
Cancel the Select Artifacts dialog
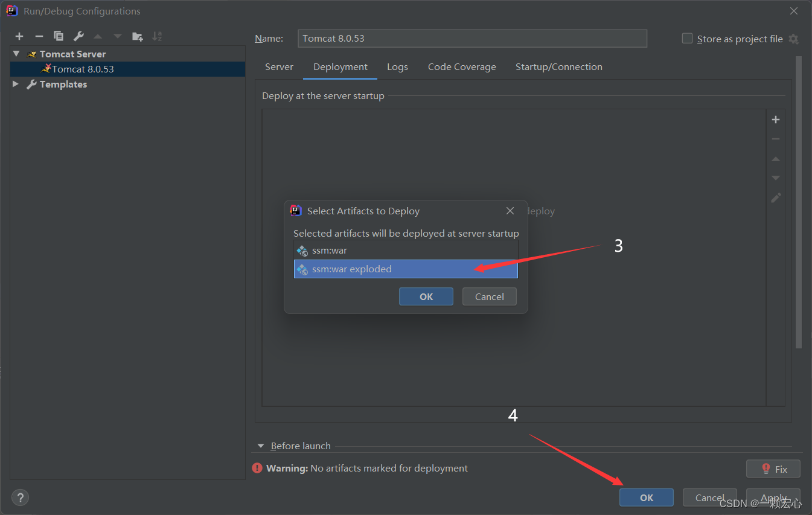[490, 296]
